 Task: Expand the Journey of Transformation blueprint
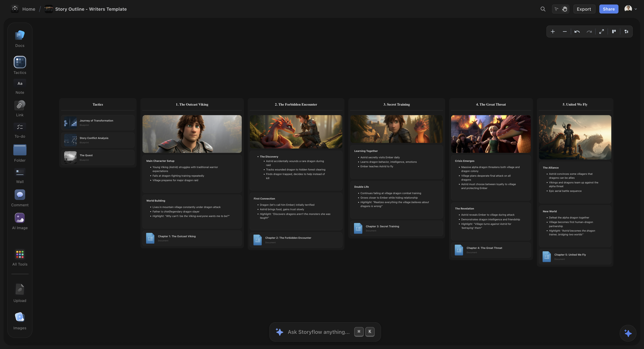pos(98,122)
